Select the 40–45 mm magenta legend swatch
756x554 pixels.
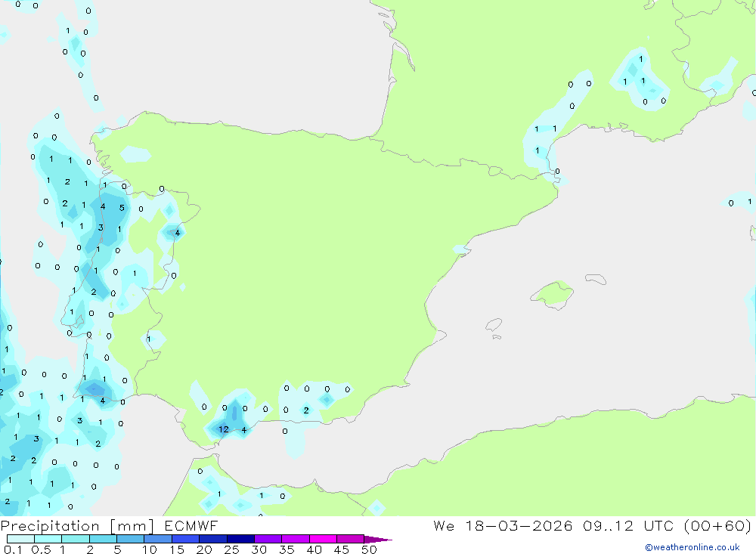323,540
